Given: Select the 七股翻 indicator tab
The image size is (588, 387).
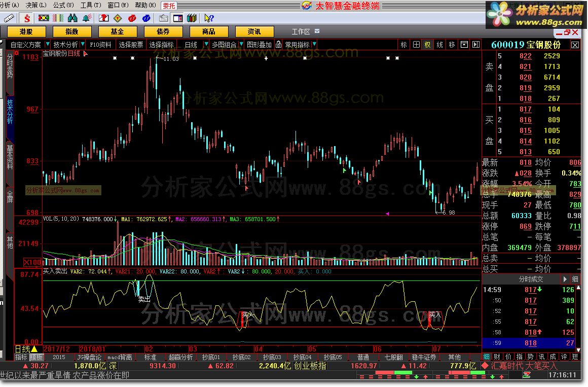Looking at the screenshot, I should 393,358.
